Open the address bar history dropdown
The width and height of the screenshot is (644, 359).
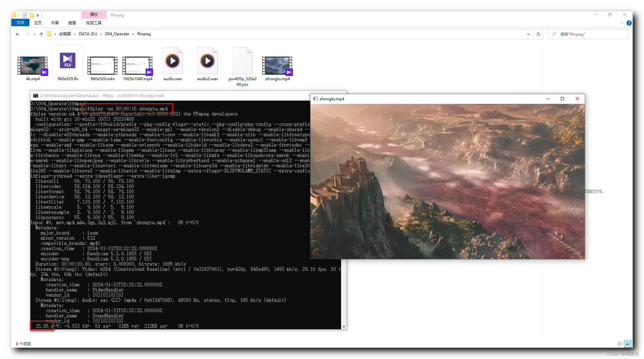click(x=528, y=34)
